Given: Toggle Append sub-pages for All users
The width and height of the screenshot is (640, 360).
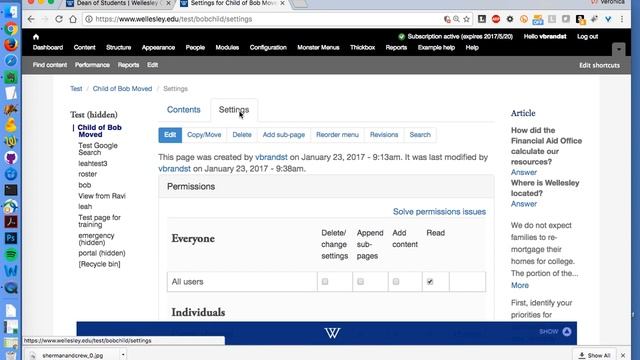Looking at the screenshot, I should tap(360, 282).
